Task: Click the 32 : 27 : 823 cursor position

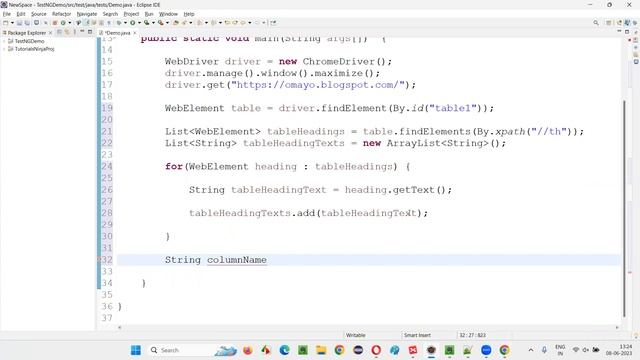Action: (x=472, y=335)
